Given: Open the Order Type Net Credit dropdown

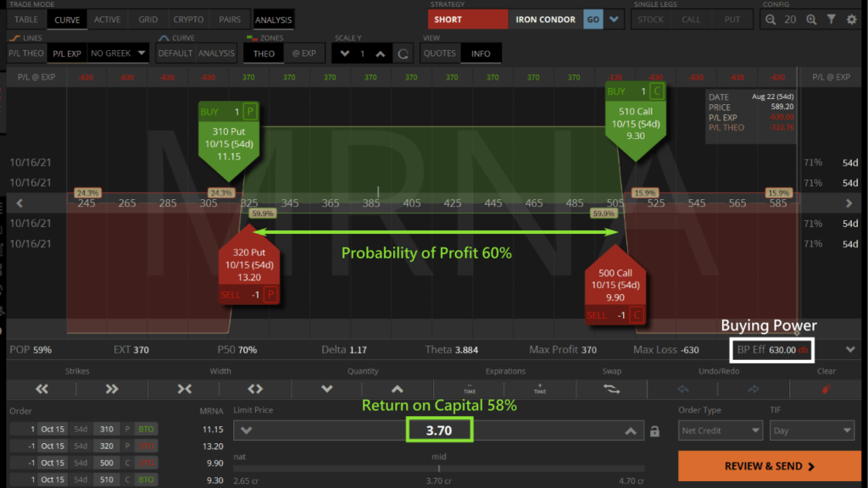Looking at the screenshot, I should point(721,430).
